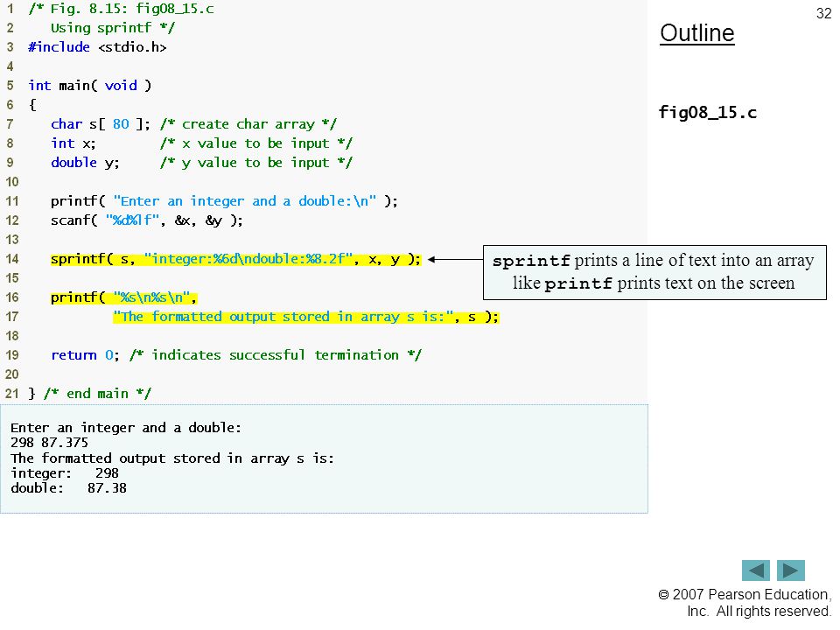
Task: Select highlighted printf "%s\n%s\n" on line 16
Action: (123, 297)
